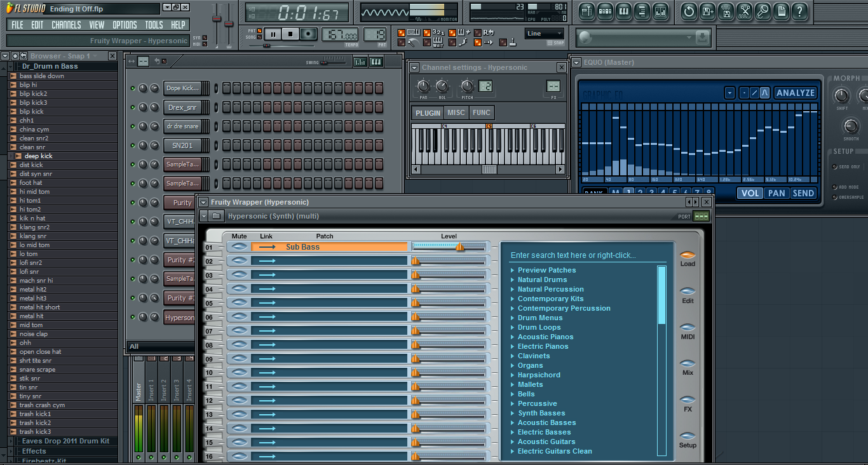
Task: Click MIDI button in Hypersonic
Action: click(688, 332)
